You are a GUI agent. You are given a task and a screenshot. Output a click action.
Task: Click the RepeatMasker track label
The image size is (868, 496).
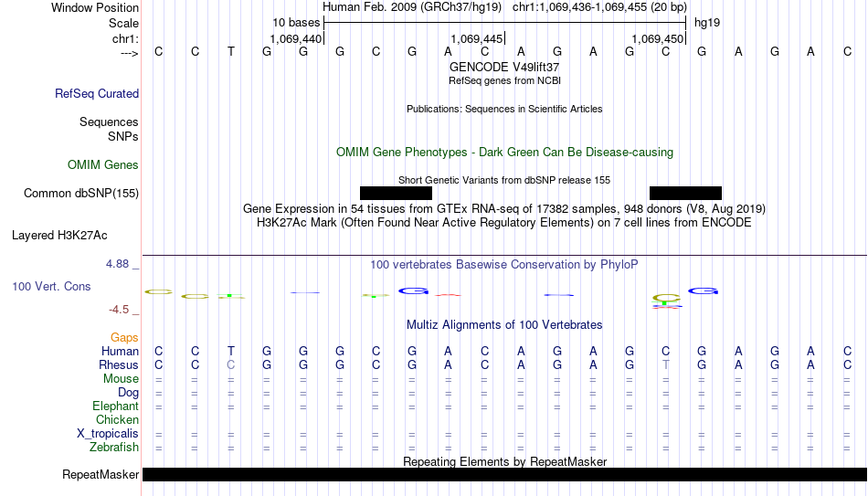[101, 474]
